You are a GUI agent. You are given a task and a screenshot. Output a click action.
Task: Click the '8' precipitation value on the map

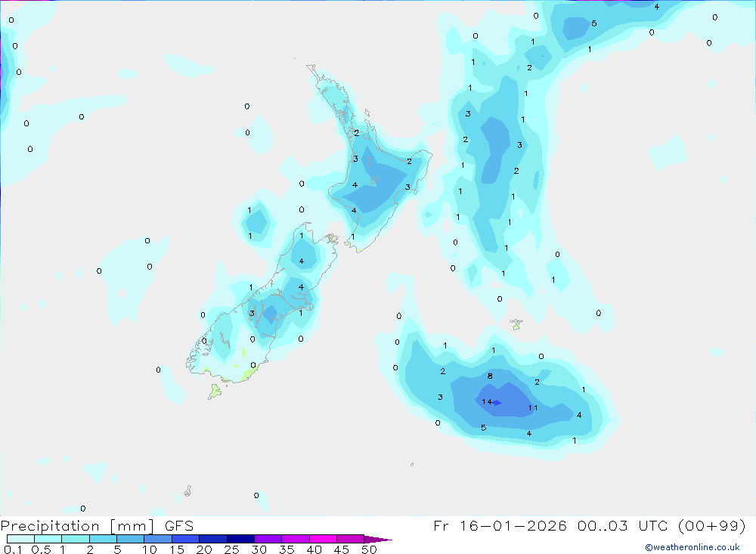pyautogui.click(x=490, y=376)
